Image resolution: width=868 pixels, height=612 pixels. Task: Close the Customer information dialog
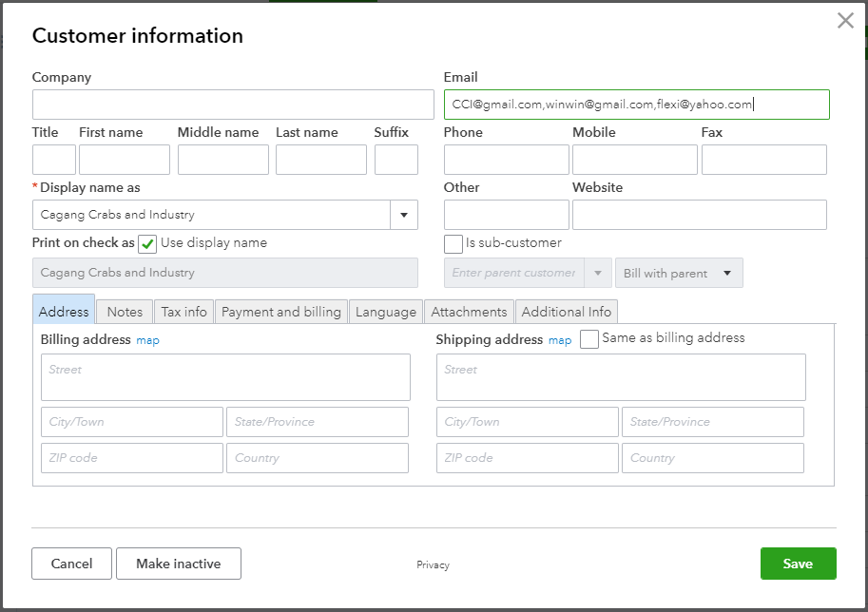(845, 21)
